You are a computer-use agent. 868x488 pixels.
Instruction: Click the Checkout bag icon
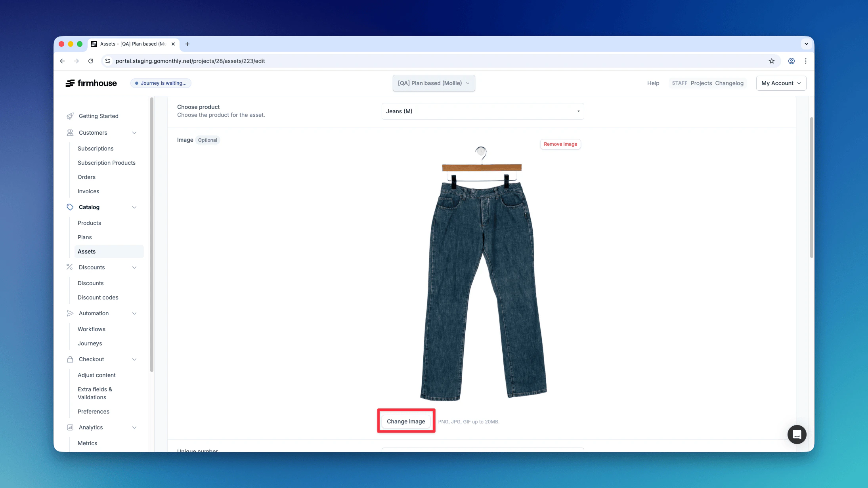tap(70, 359)
